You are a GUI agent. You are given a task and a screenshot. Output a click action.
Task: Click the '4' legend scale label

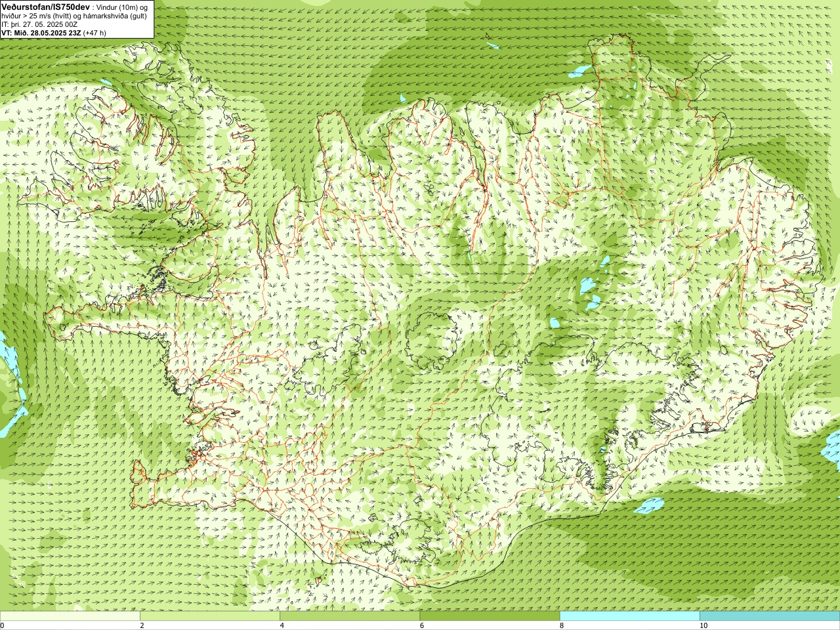[282, 625]
